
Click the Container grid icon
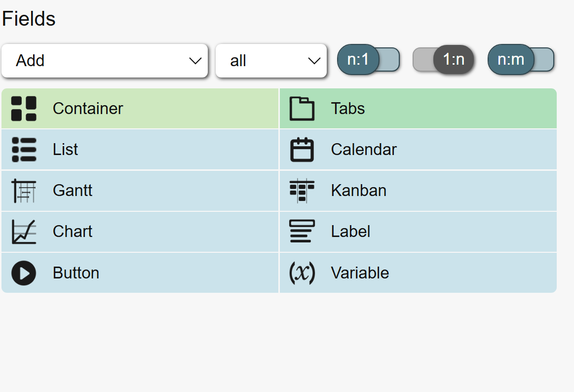[x=24, y=109]
